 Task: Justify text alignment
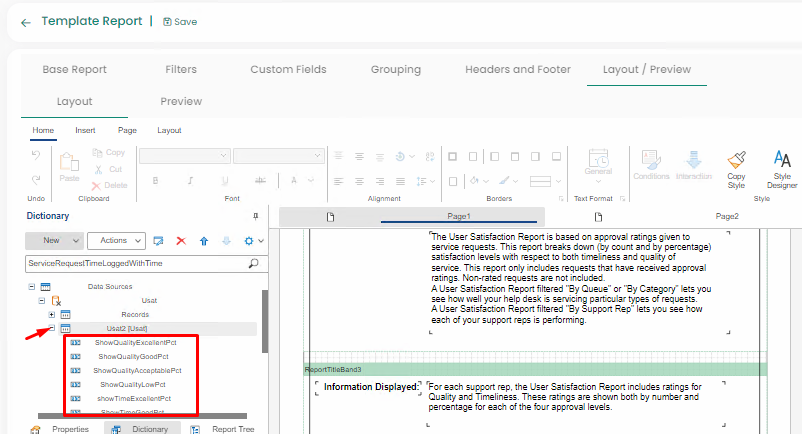400,181
